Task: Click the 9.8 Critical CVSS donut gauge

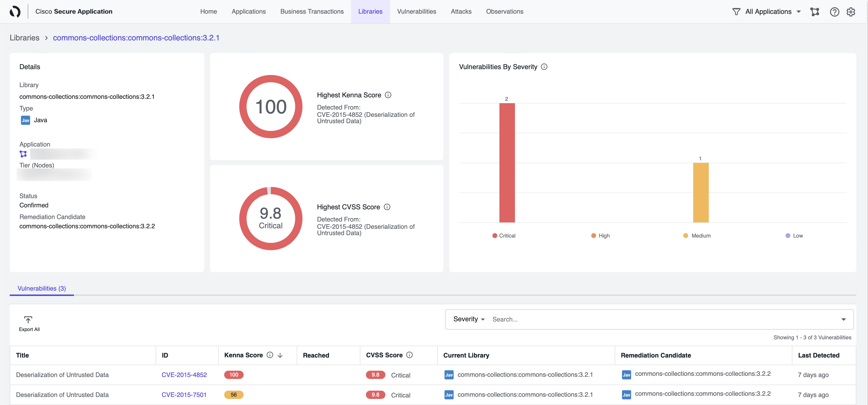Action: point(271,219)
